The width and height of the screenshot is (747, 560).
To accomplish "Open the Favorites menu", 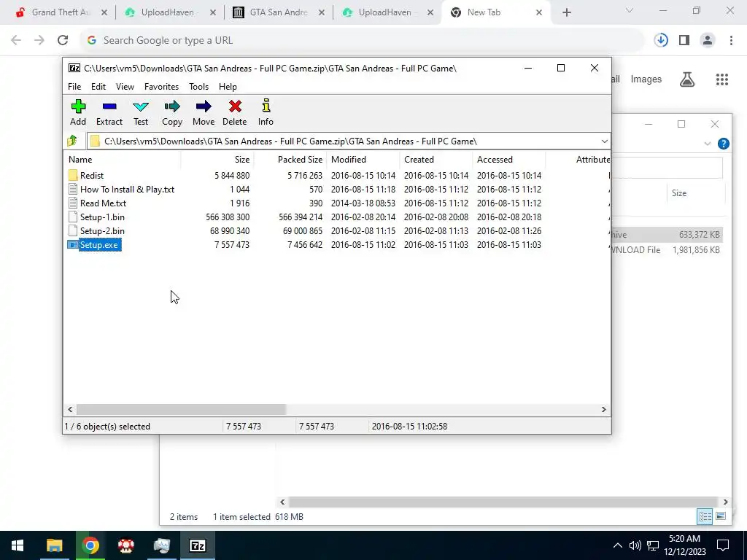I will point(161,87).
